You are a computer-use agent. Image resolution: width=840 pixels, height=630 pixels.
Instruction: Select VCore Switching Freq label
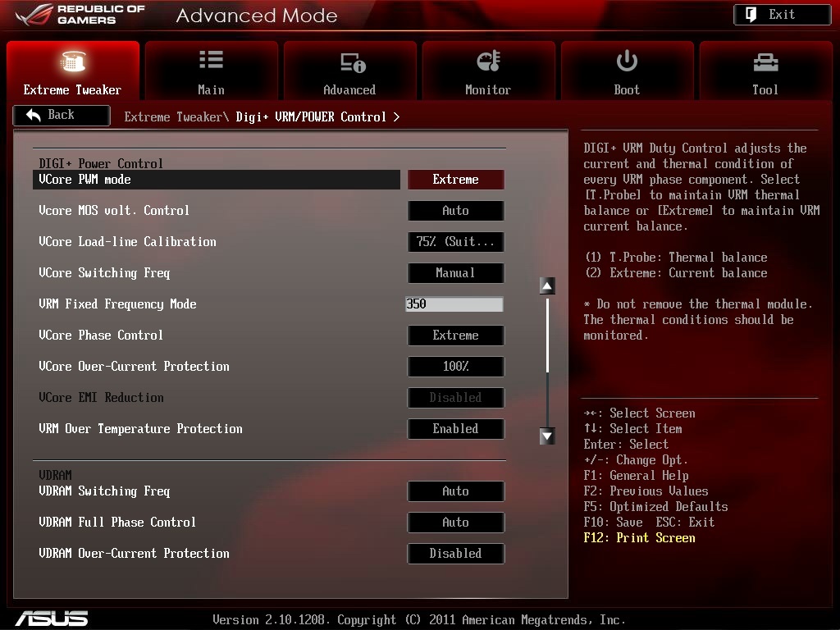104,273
